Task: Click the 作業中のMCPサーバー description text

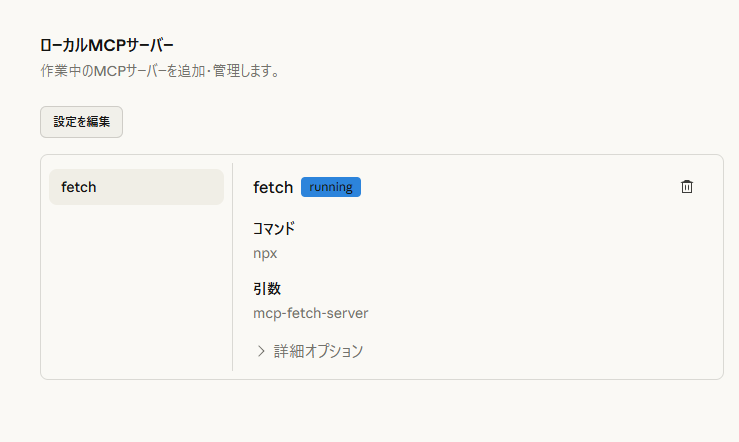Action: tap(160, 71)
